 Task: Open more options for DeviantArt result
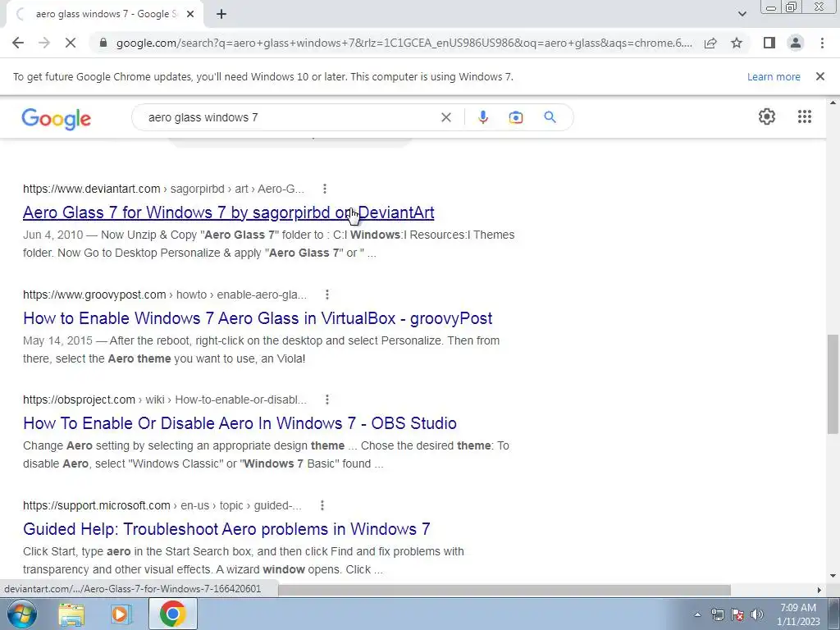(325, 189)
